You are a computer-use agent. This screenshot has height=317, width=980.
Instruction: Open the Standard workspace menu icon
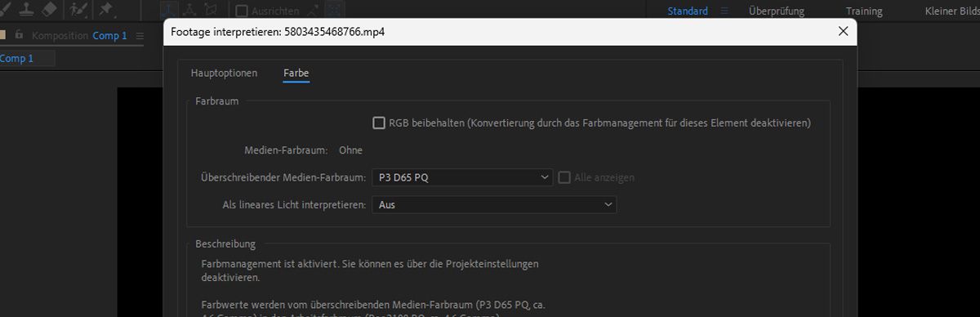[x=724, y=11]
